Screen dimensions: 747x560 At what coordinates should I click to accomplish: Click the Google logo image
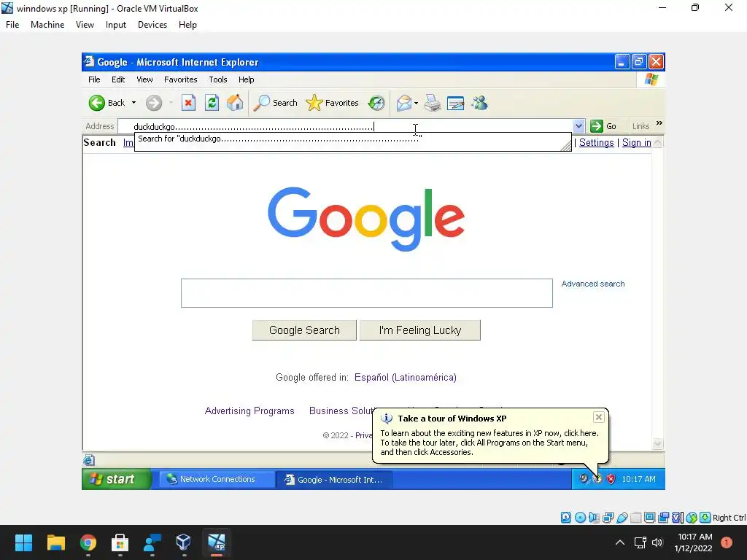[366, 219]
